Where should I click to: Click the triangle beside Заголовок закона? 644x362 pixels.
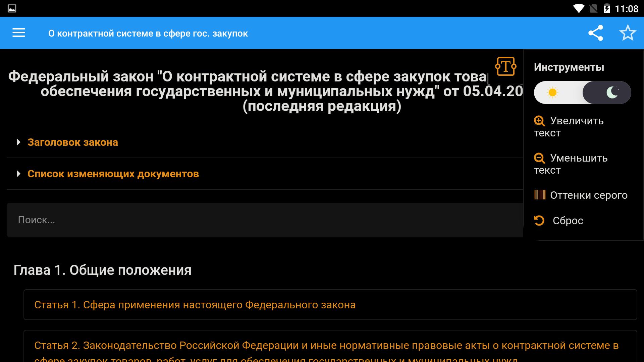pyautogui.click(x=18, y=142)
